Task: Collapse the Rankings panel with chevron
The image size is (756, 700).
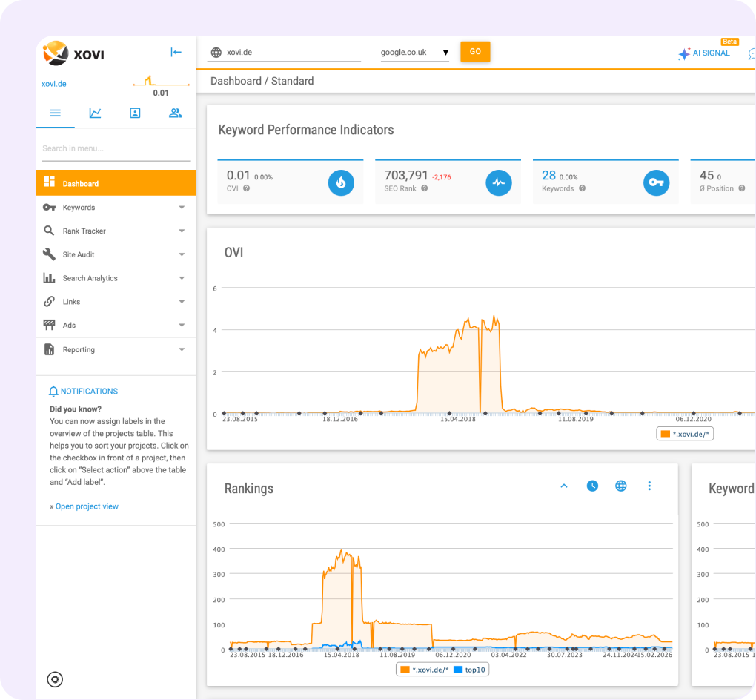Action: [x=563, y=486]
